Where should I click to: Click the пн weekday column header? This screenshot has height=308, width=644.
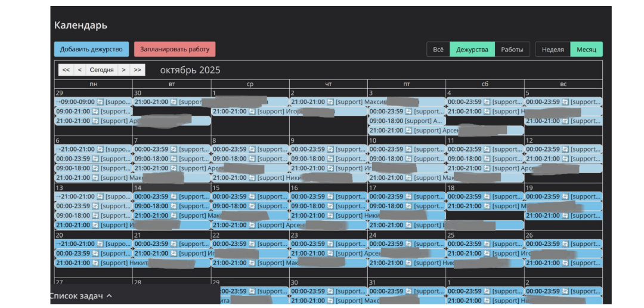point(93,84)
